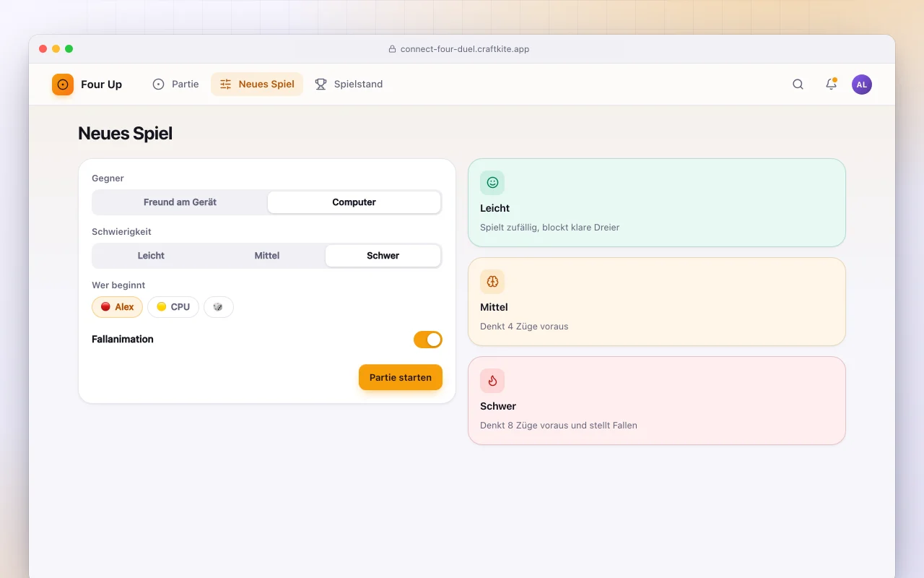Go to the Partie tab
Image resolution: width=924 pixels, height=578 pixels.
175,85
